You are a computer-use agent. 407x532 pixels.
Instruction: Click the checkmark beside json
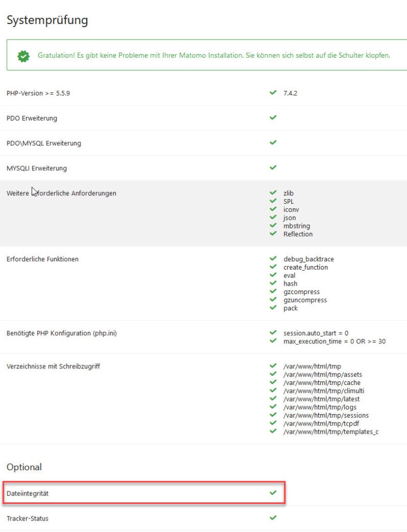pyautogui.click(x=273, y=217)
